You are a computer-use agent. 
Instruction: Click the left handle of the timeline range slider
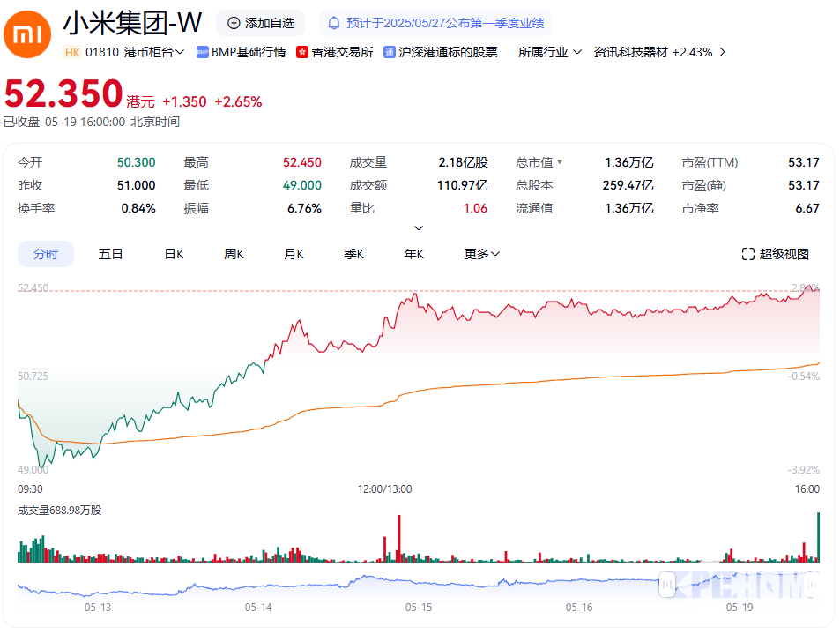[667, 583]
